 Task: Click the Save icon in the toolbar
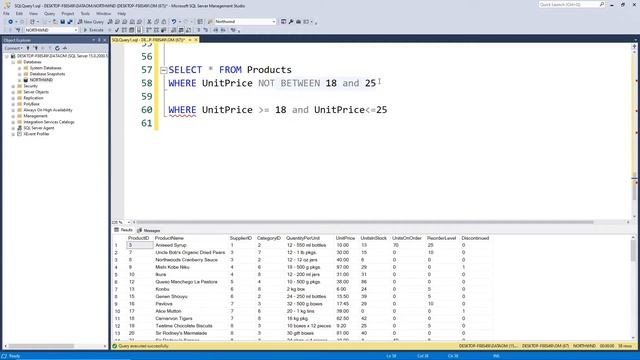pos(62,22)
